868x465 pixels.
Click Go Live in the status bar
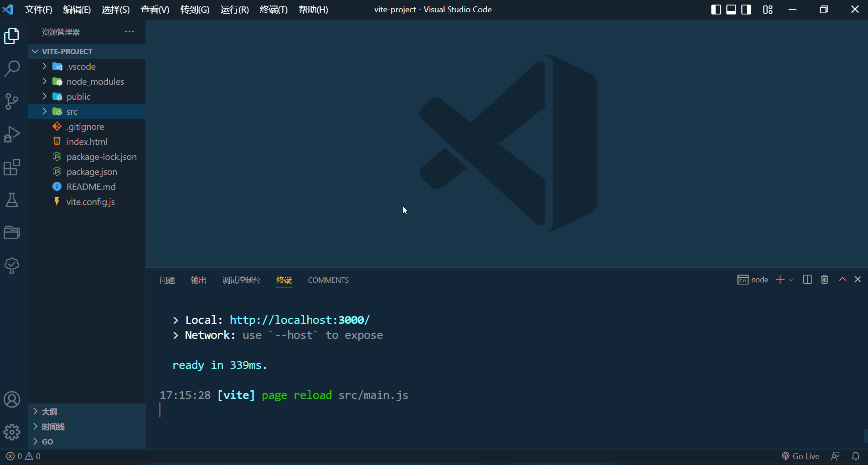pyautogui.click(x=801, y=456)
